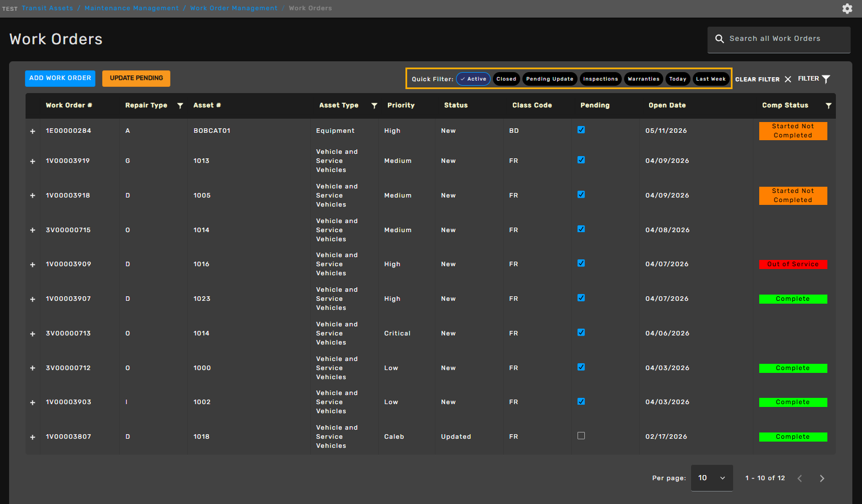Uncheck Pending for work order 1V00003909
The width and height of the screenshot is (862, 504).
581,263
